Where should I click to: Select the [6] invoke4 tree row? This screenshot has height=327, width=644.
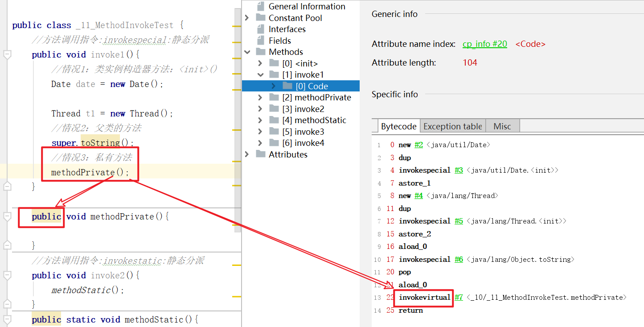point(301,143)
